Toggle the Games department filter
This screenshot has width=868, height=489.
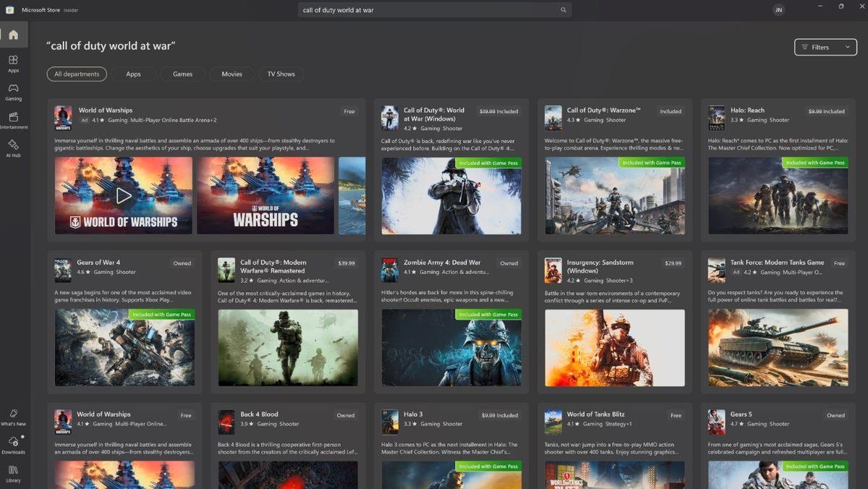(x=182, y=73)
